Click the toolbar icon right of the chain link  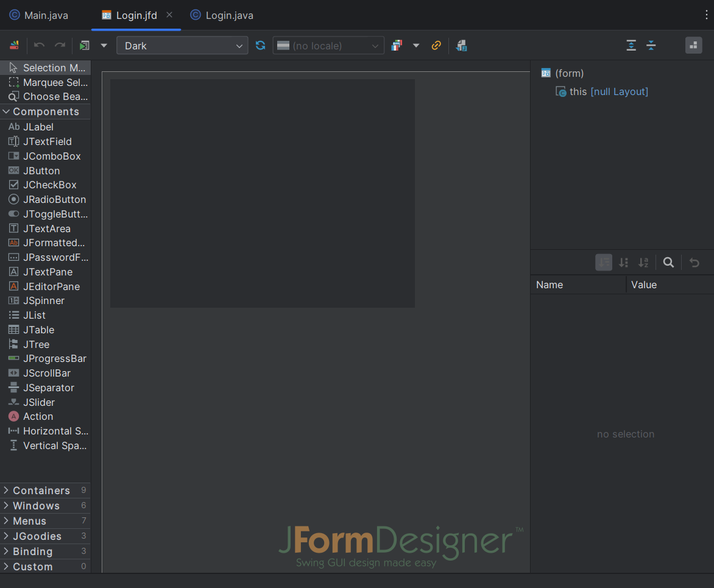point(461,45)
